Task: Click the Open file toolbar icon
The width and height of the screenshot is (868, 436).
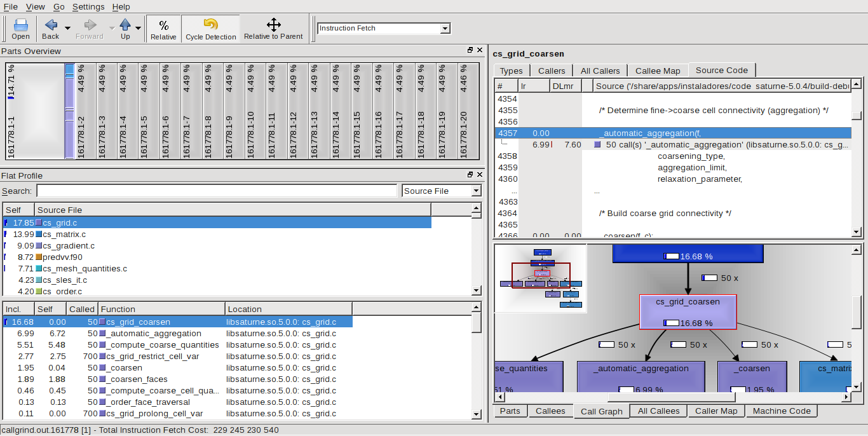Action: (x=20, y=29)
